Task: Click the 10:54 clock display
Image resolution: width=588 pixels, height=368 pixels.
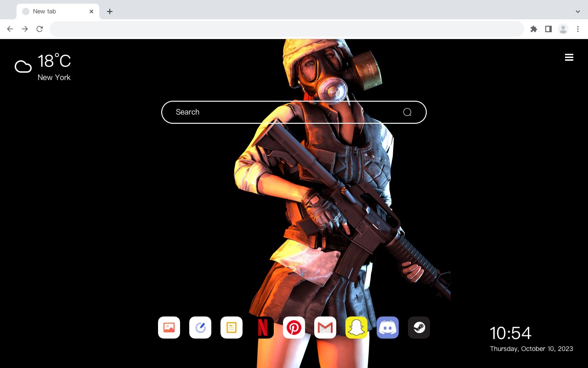Action: [x=510, y=333]
